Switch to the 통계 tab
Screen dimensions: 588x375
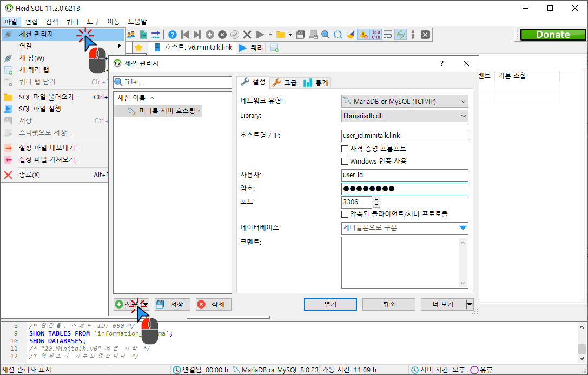point(316,83)
